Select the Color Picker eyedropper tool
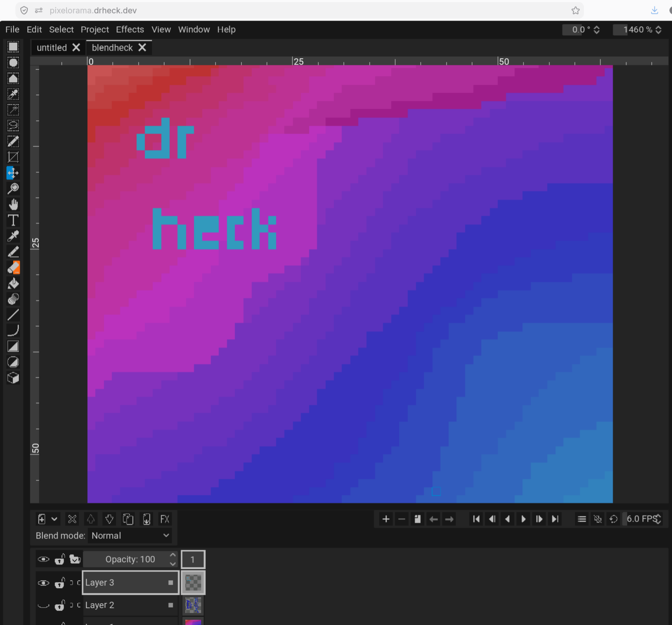Screen dimensions: 672x625 [13, 236]
